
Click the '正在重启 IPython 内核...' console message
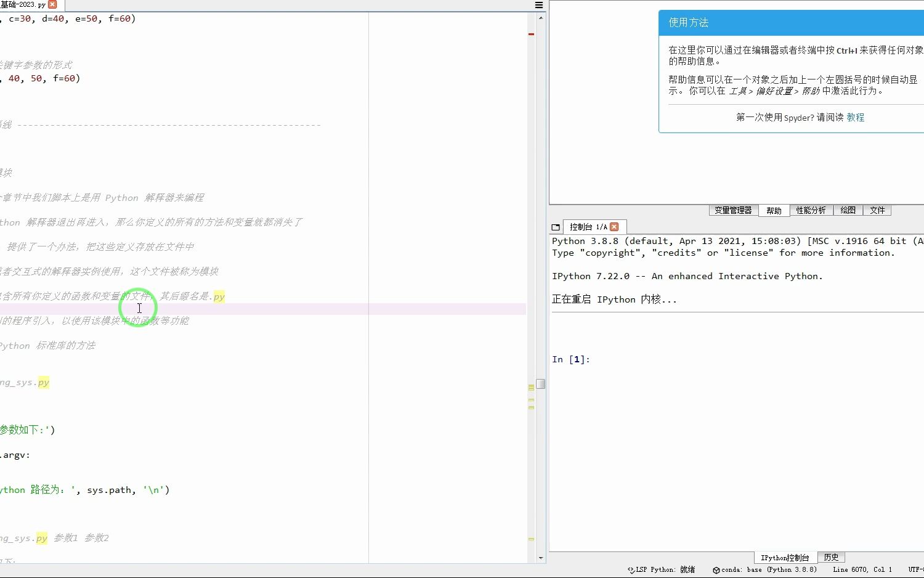click(x=614, y=299)
